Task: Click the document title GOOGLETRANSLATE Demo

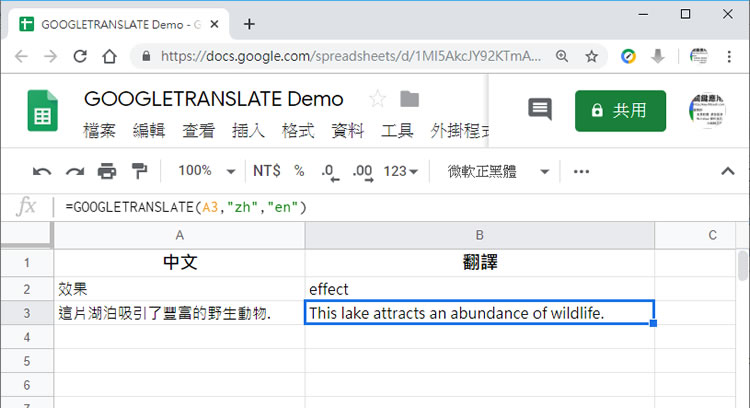Action: click(x=213, y=99)
